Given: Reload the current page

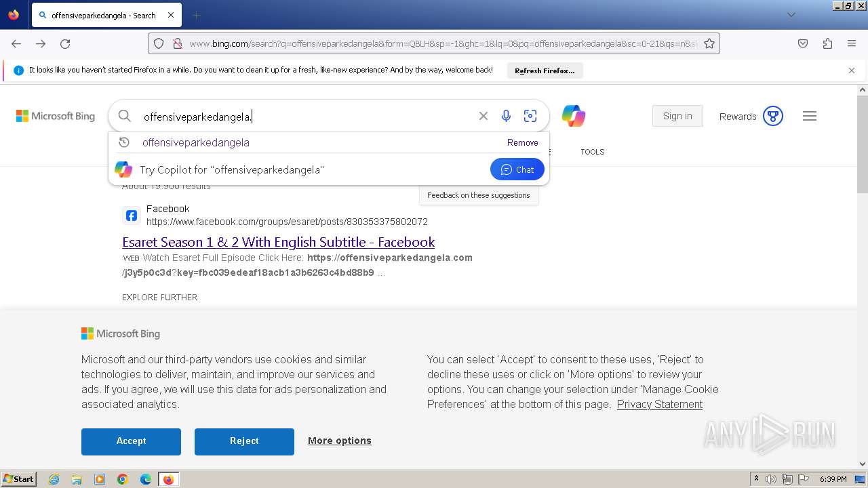Looking at the screenshot, I should click(65, 43).
